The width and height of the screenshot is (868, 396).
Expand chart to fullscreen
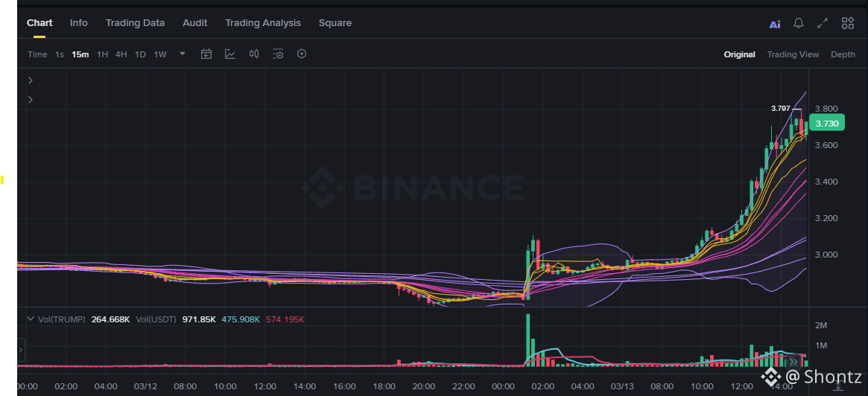tap(823, 23)
